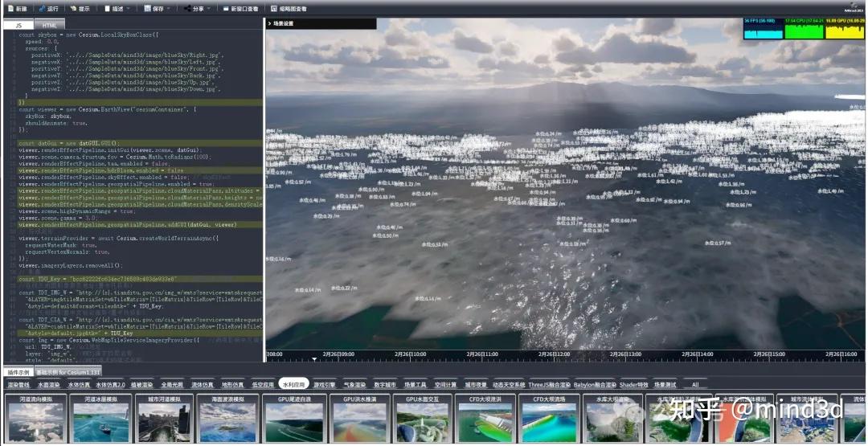
Task: Switch to the HTML code tab
Action: point(50,25)
